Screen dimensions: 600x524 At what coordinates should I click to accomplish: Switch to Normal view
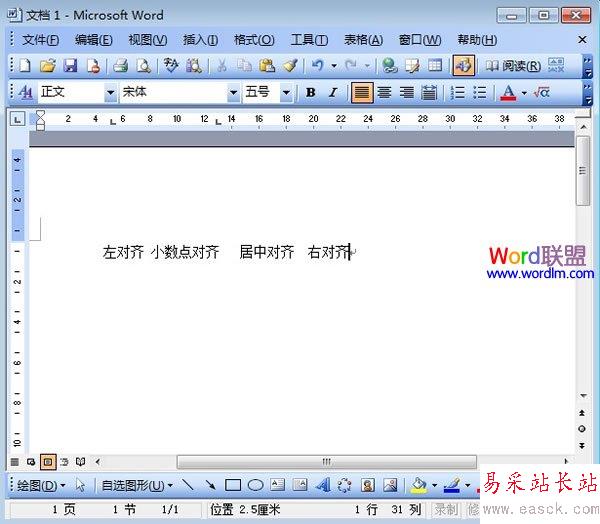(15, 462)
